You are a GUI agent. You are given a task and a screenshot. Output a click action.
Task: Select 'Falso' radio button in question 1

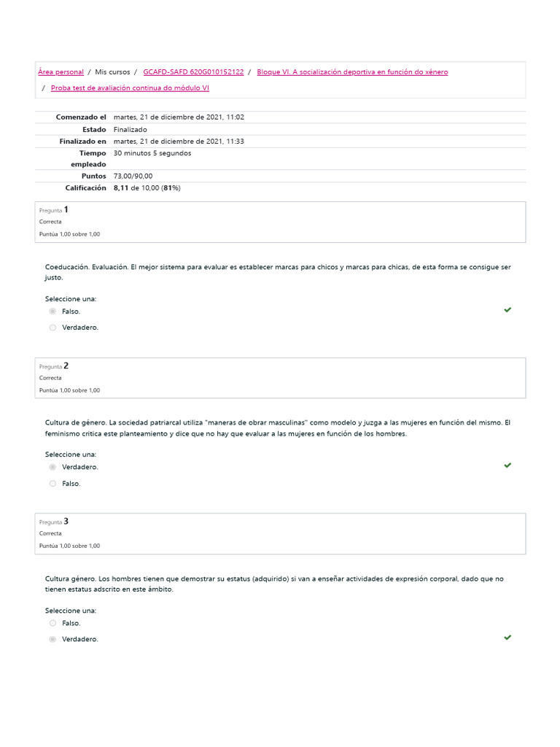tap(52, 311)
